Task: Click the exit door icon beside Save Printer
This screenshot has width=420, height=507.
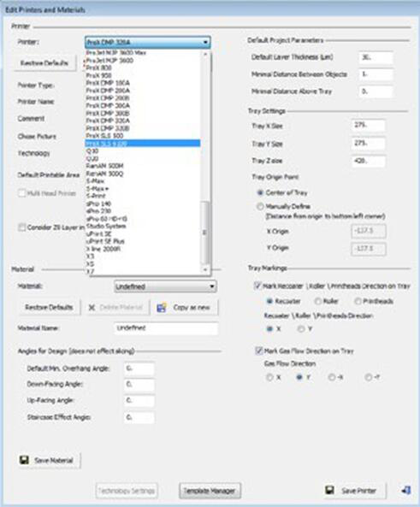Action: point(406,490)
